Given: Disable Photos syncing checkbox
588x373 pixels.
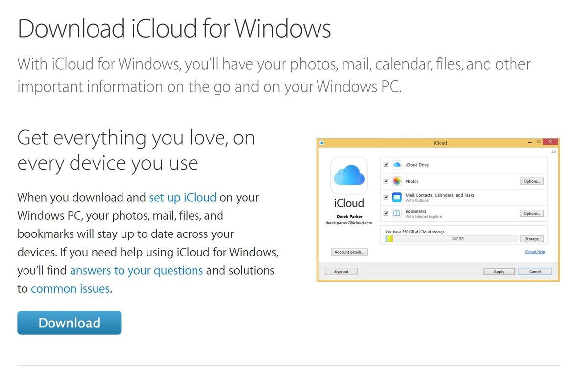Looking at the screenshot, I should pos(386,181).
